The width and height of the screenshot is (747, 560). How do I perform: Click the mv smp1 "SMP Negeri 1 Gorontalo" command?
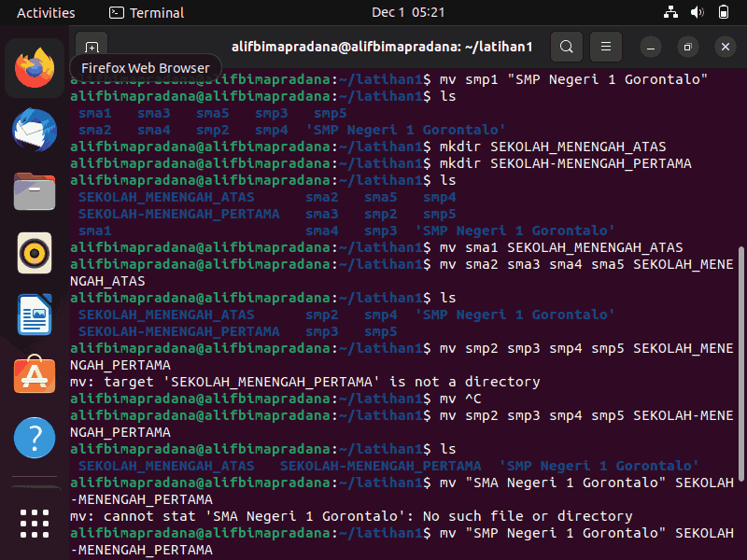(x=573, y=79)
